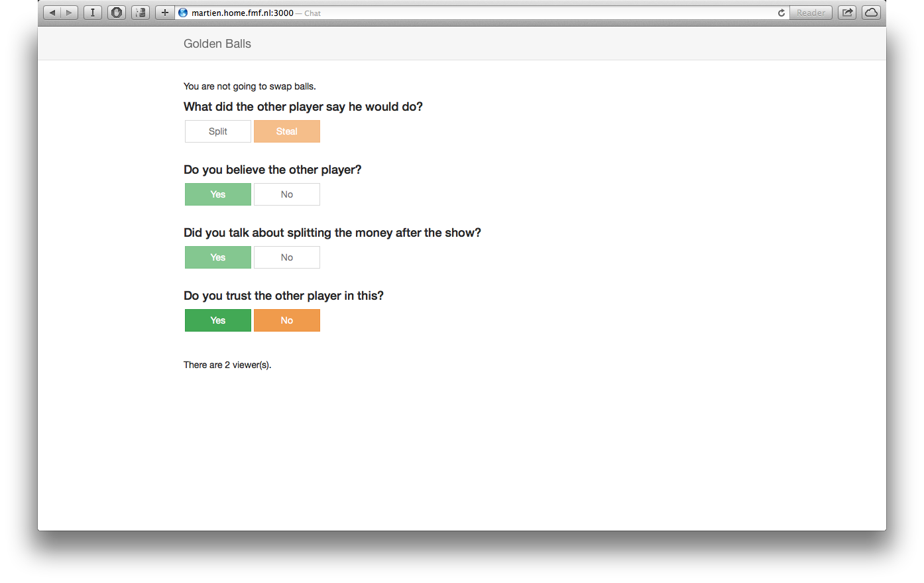Viewport: 924px width, 583px height.
Task: Show iCloud Tabs cloud icon
Action: 871,13
